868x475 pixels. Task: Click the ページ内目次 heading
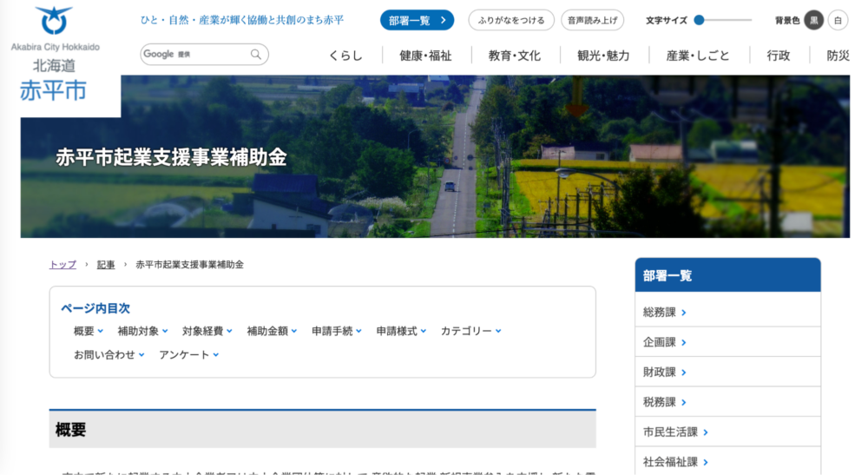click(95, 308)
